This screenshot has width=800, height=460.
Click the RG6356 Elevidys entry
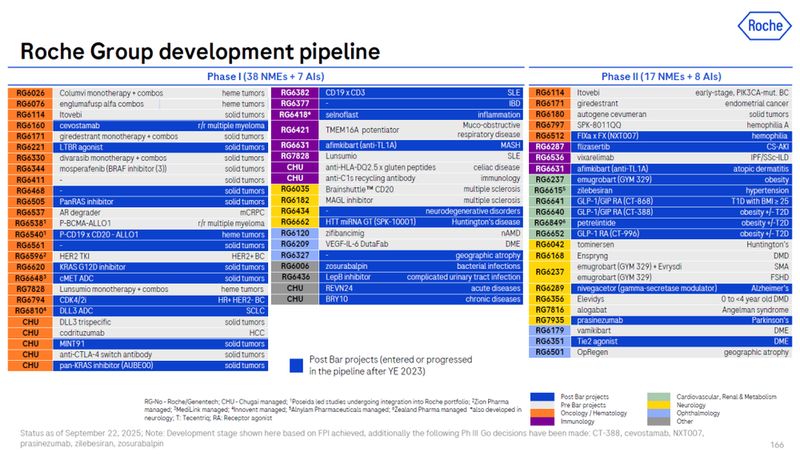pyautogui.click(x=660, y=298)
